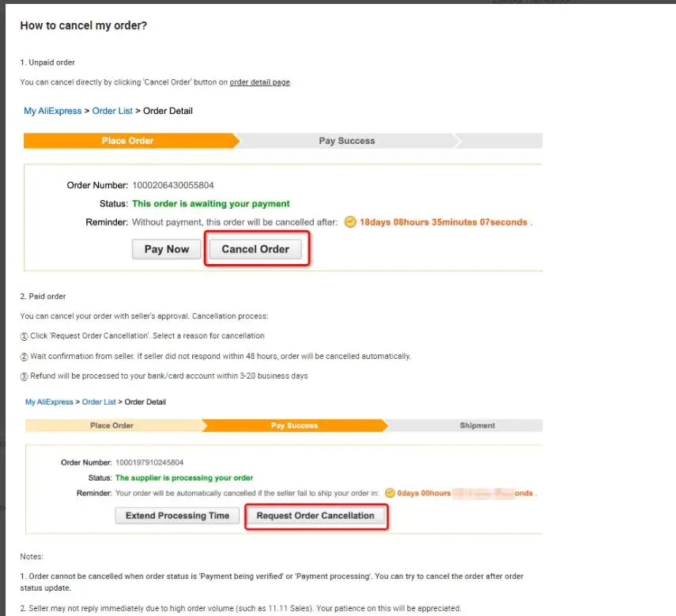This screenshot has width=676, height=616.
Task: Open Order List breadcrumb above the paid order
Action: (x=100, y=402)
